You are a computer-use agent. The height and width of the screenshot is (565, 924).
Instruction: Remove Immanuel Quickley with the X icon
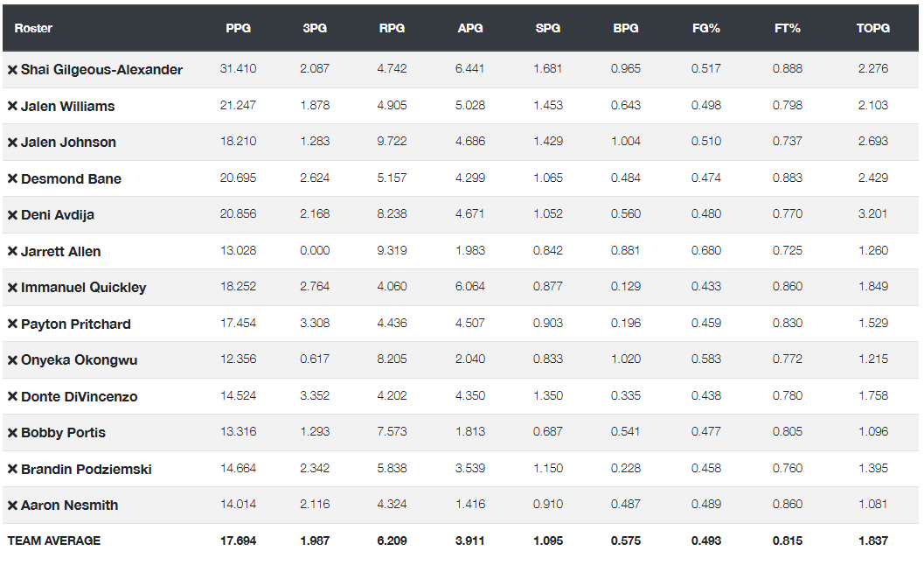click(12, 287)
